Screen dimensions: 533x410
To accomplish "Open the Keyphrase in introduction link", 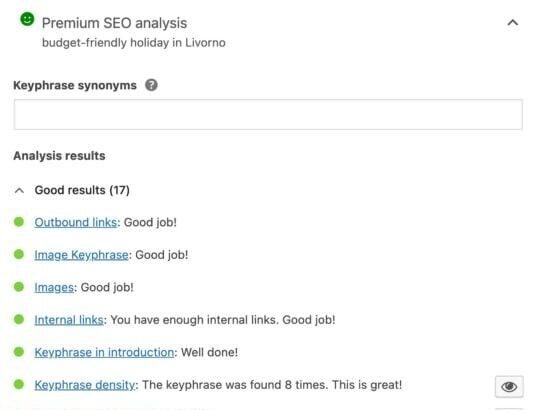I will [x=104, y=353].
